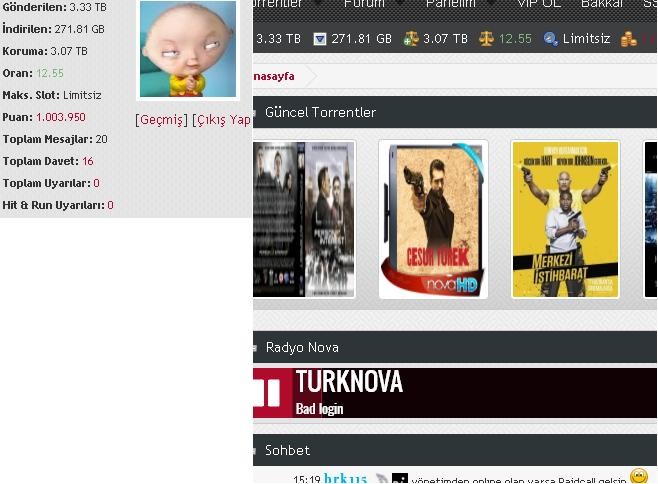Open the Bakkal page
The image size is (658, 484).
[602, 4]
